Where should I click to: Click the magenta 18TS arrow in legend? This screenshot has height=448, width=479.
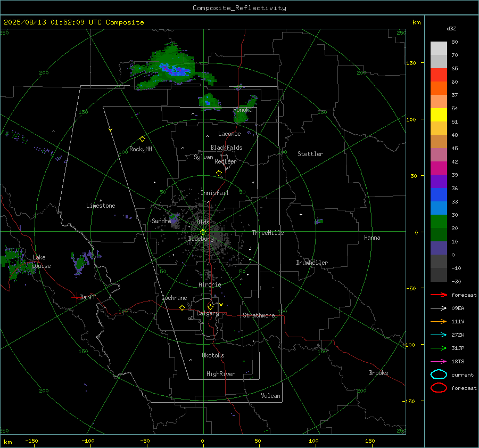click(x=439, y=362)
